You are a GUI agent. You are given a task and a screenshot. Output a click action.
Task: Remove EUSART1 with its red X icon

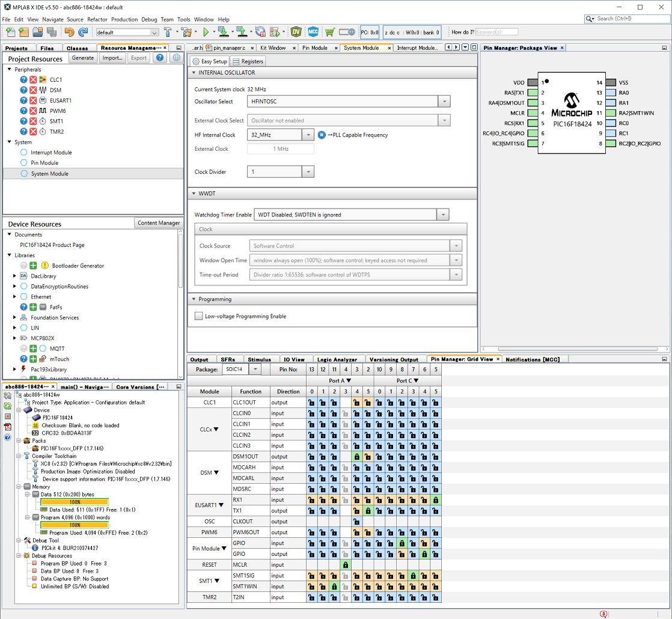pos(33,100)
